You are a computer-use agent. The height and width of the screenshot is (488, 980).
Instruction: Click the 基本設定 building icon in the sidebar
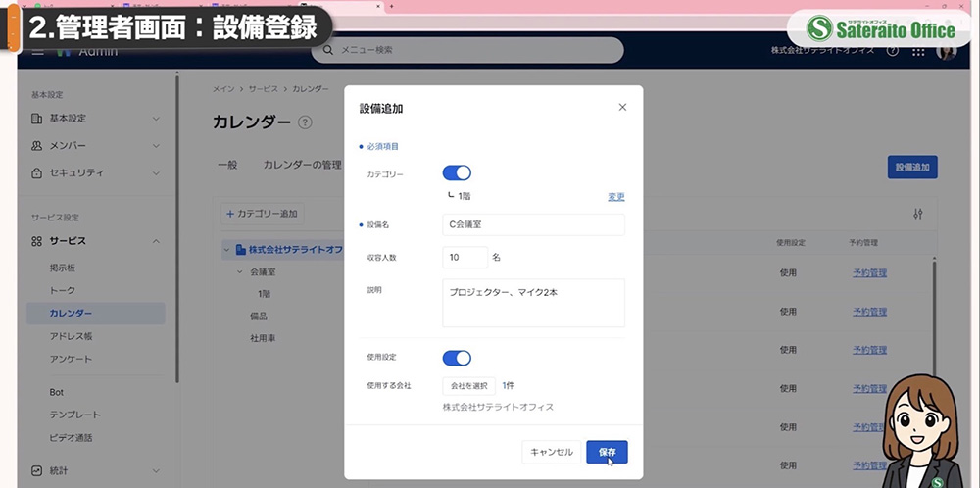click(x=37, y=119)
